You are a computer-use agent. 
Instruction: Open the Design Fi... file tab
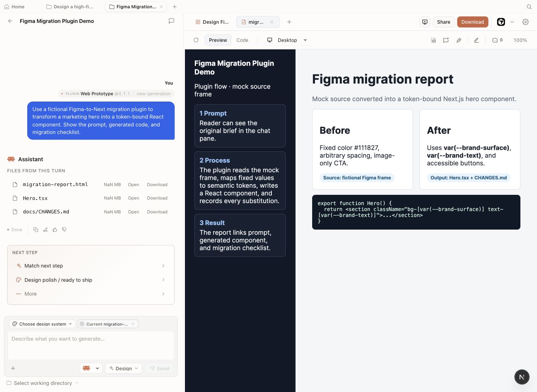212,22
